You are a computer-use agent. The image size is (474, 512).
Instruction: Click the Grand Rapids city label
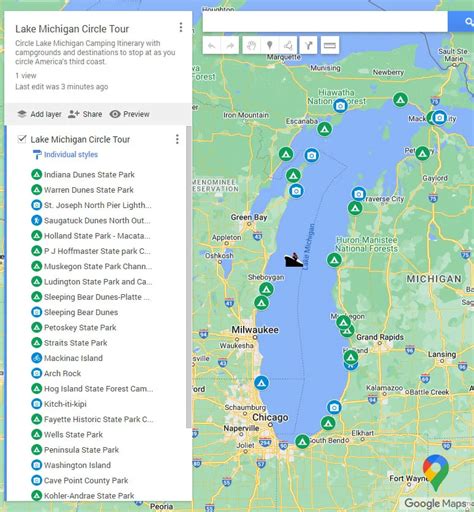[x=380, y=337]
